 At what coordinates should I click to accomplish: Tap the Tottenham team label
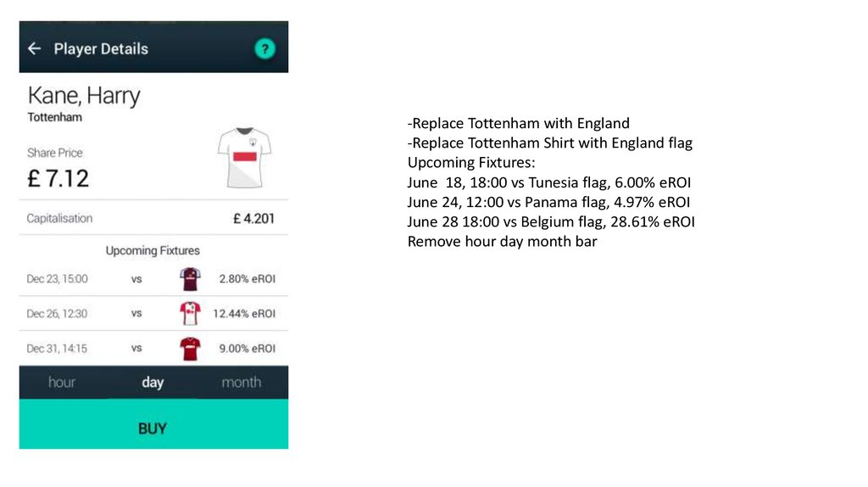click(54, 117)
